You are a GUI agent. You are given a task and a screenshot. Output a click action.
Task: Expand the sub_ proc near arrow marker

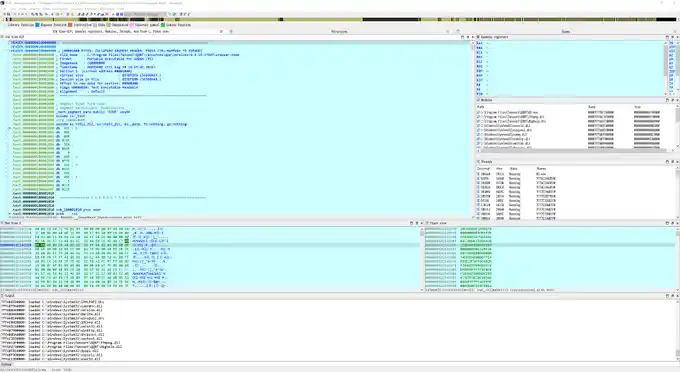tap(10, 214)
